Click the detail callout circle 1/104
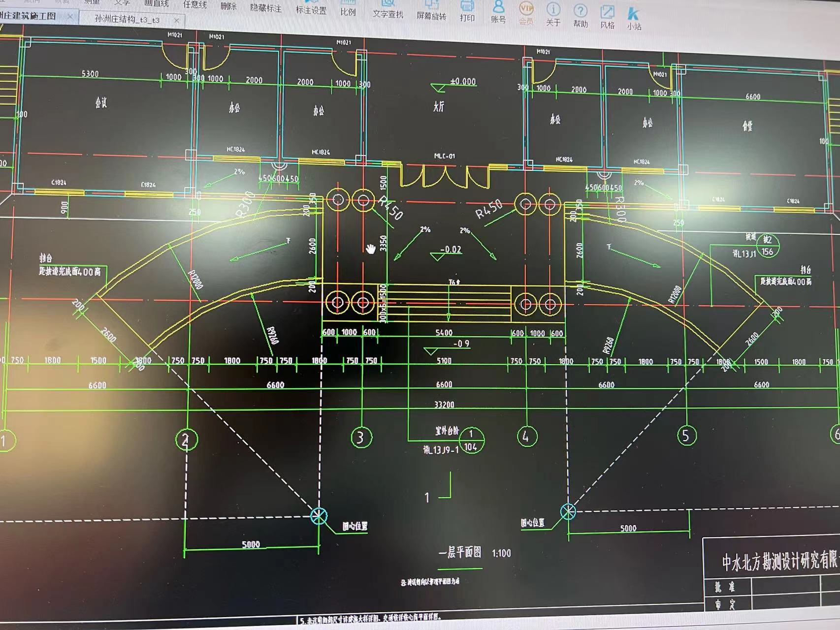This screenshot has width=840, height=630. click(471, 440)
